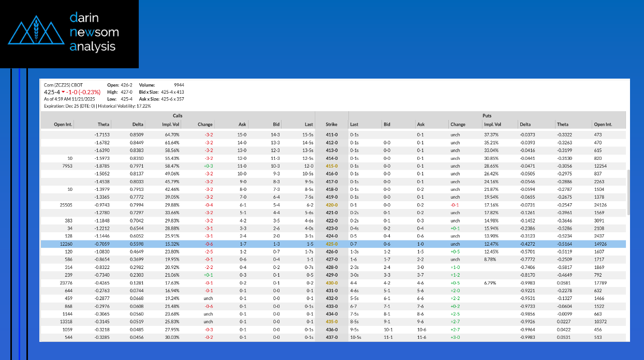Sort by the Calls Theta column header
The image size is (644, 360).
tap(104, 124)
